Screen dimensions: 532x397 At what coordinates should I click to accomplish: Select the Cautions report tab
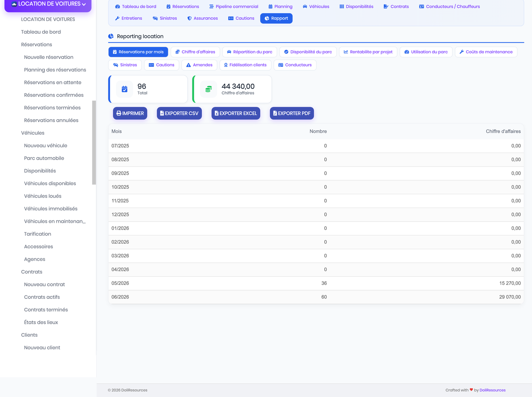(x=162, y=65)
